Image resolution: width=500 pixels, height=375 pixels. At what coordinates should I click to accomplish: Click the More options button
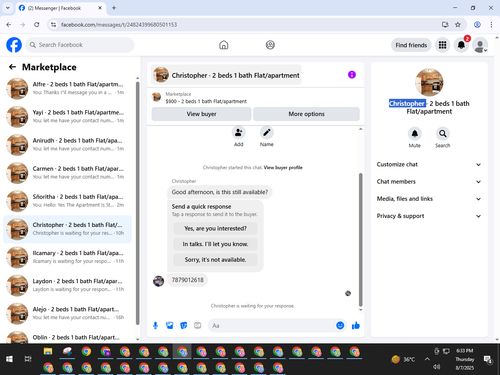tap(306, 114)
